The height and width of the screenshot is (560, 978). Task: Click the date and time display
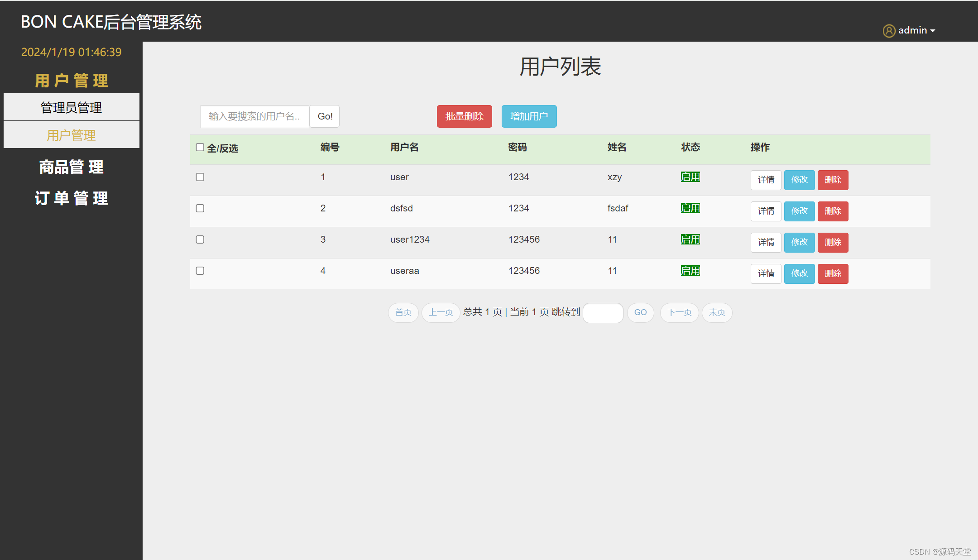point(72,52)
